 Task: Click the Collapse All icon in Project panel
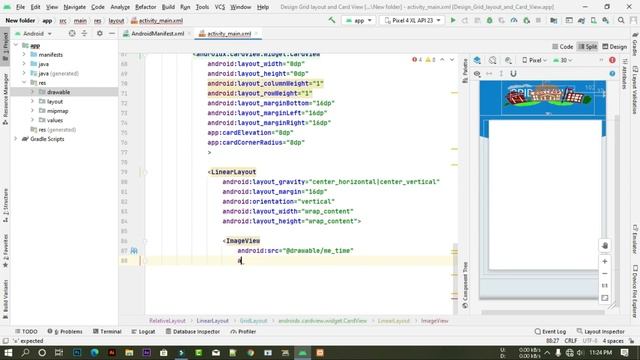tap(84, 33)
